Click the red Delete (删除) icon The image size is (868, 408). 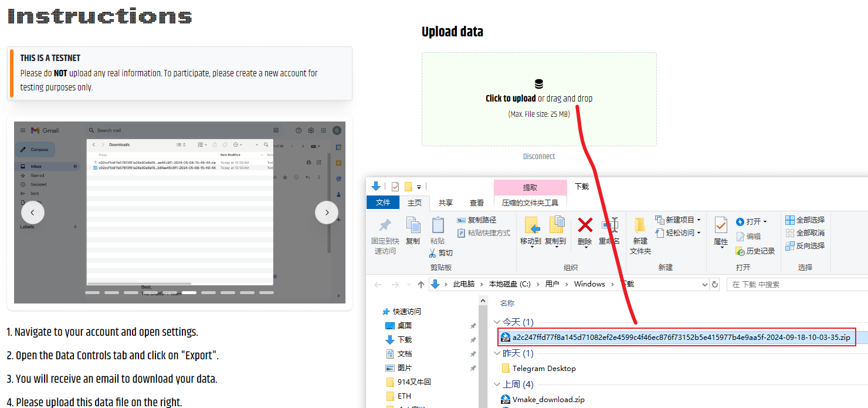coord(585,225)
